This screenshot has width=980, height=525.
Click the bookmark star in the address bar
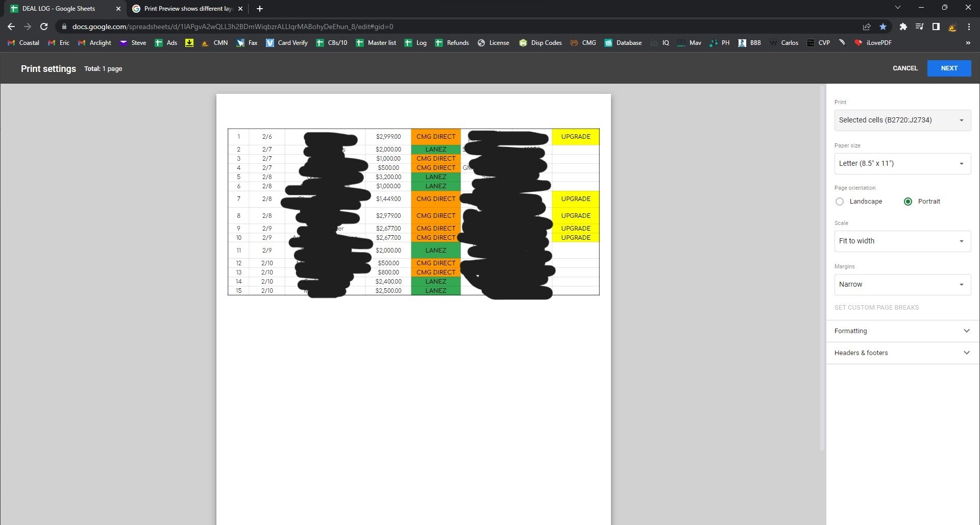pos(884,27)
